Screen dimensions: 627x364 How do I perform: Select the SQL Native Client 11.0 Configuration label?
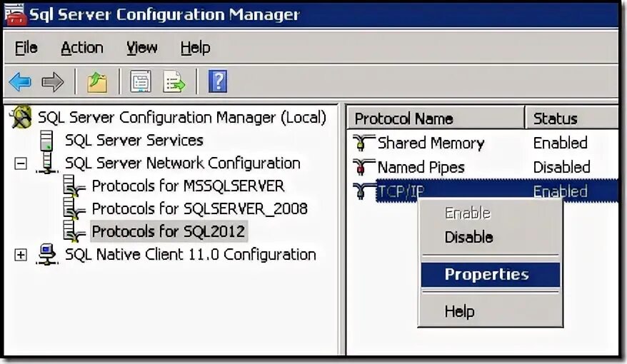pos(191,255)
